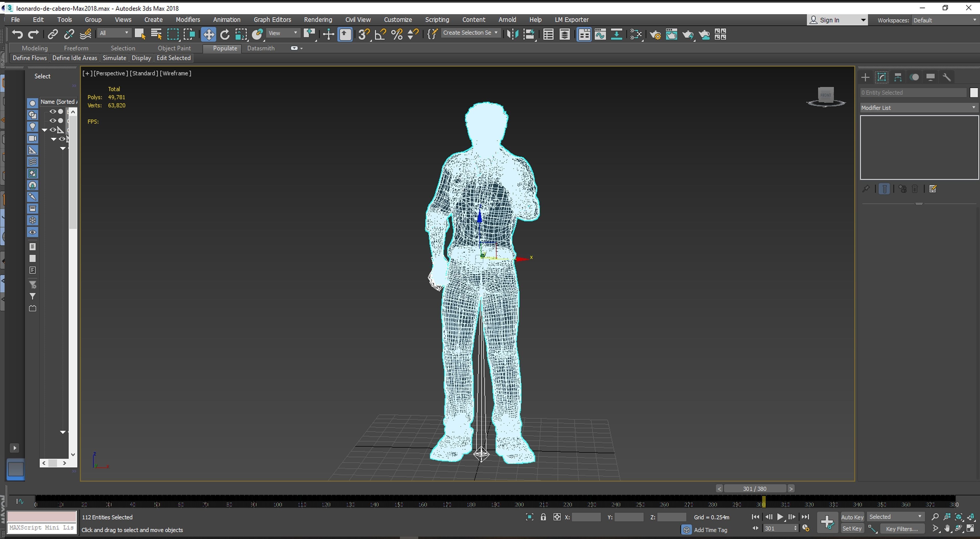This screenshot has width=980, height=539.
Task: Open the LM Exporter menu
Action: coord(571,20)
